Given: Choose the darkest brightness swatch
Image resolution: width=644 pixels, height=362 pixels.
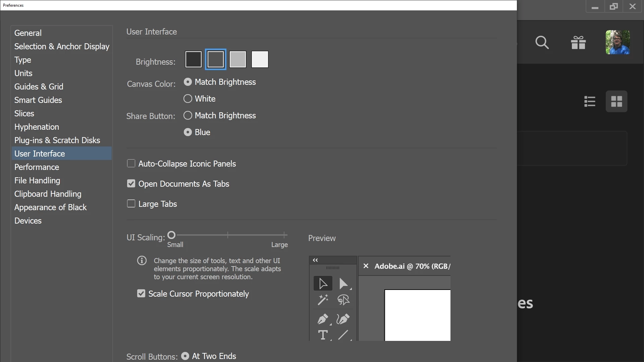Looking at the screenshot, I should click(x=194, y=59).
